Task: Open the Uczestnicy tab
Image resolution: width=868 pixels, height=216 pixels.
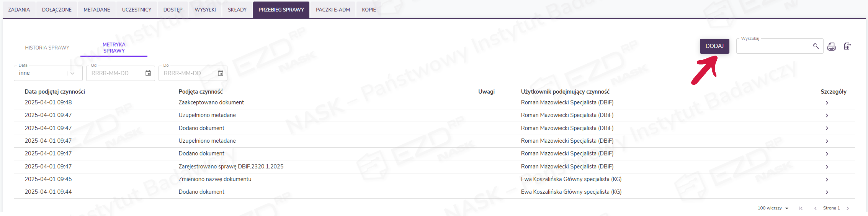Action: point(137,10)
